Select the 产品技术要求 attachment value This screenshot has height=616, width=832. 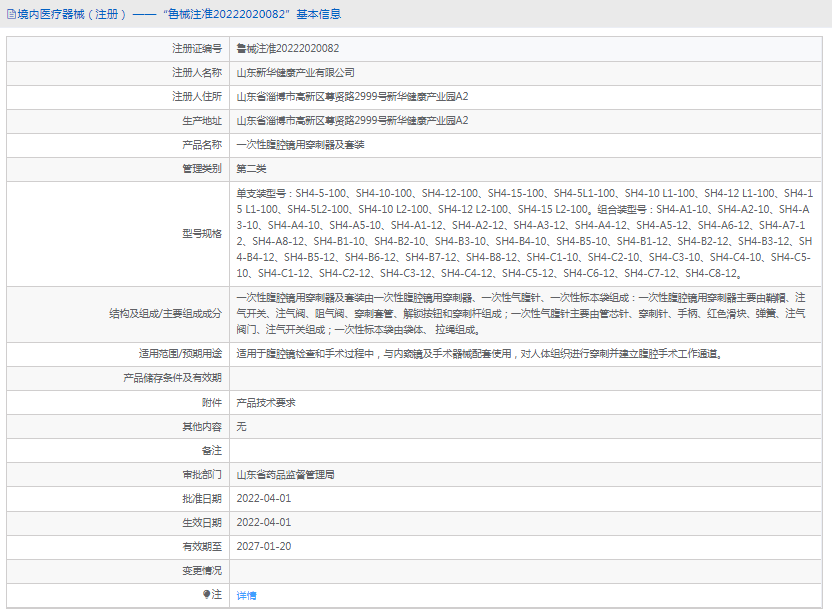tap(266, 403)
